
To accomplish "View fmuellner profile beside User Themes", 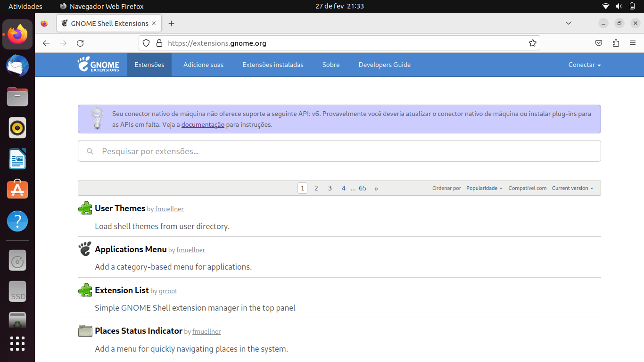I will coord(169,209).
